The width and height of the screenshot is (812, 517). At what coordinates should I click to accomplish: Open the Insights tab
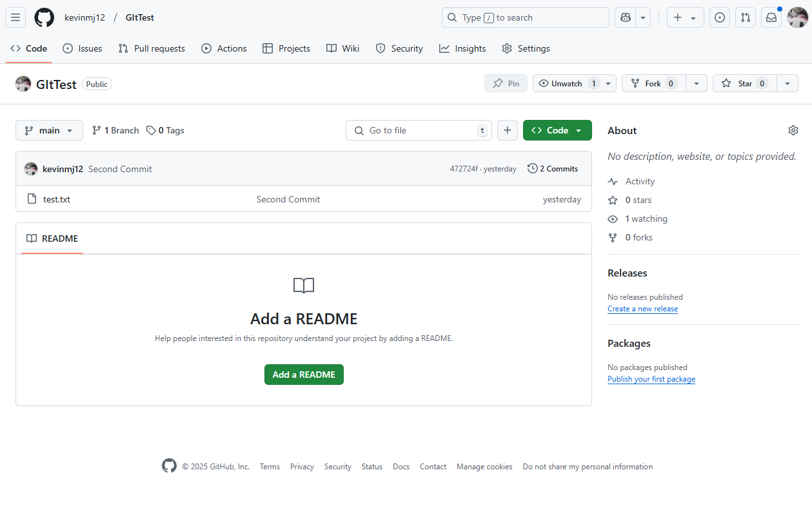(462, 48)
